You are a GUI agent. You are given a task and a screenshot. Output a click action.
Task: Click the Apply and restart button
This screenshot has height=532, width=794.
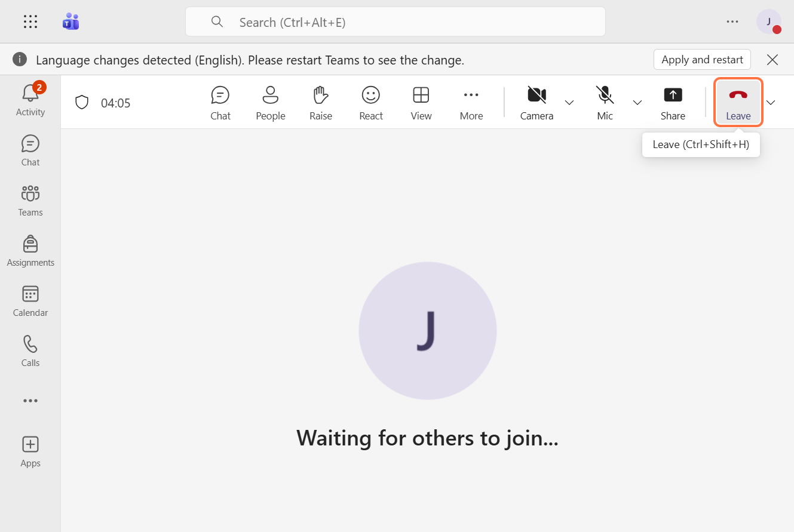tap(702, 60)
